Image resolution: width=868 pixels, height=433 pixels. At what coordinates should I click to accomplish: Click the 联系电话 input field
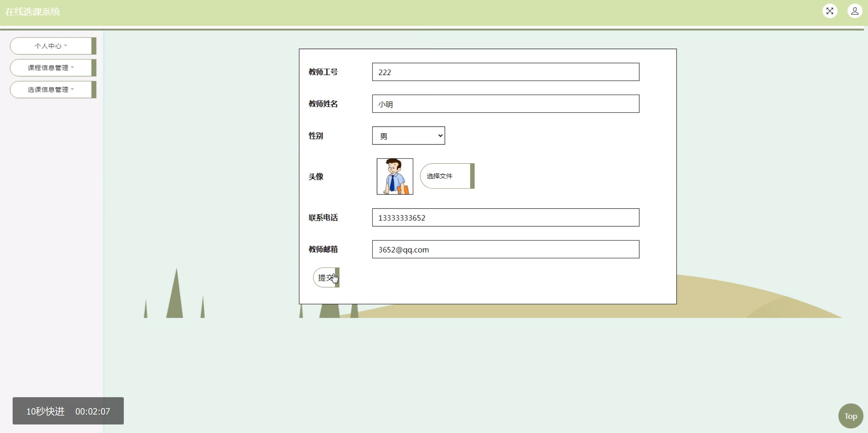click(x=505, y=218)
